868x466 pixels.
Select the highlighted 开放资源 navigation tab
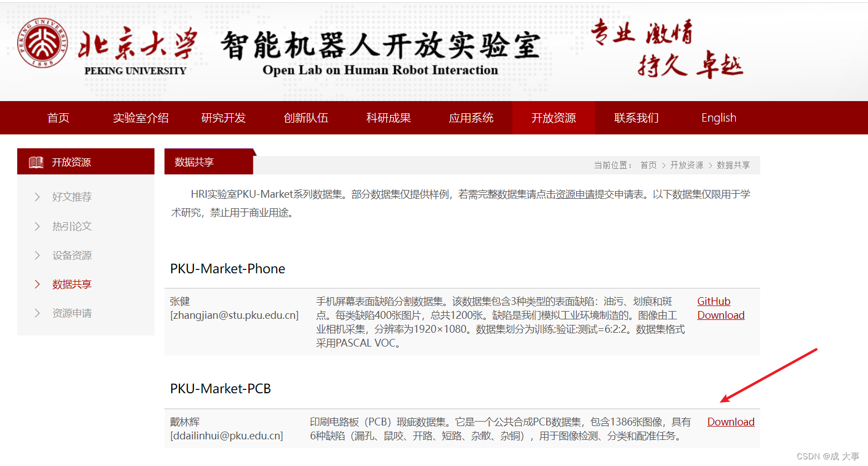click(x=553, y=118)
